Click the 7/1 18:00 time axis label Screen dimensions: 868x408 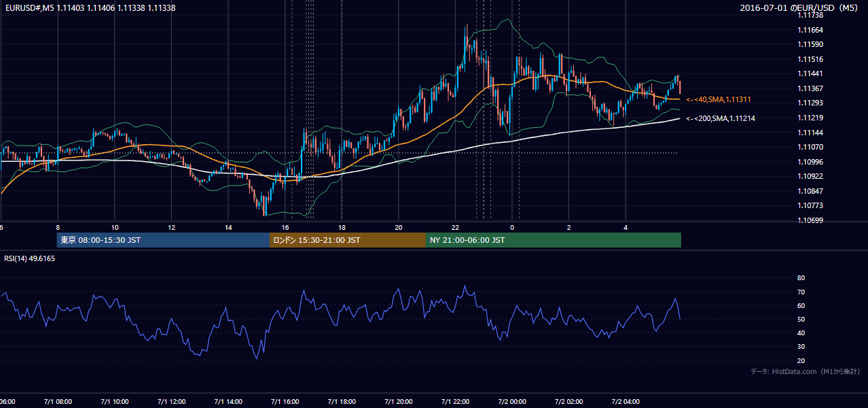click(x=342, y=401)
